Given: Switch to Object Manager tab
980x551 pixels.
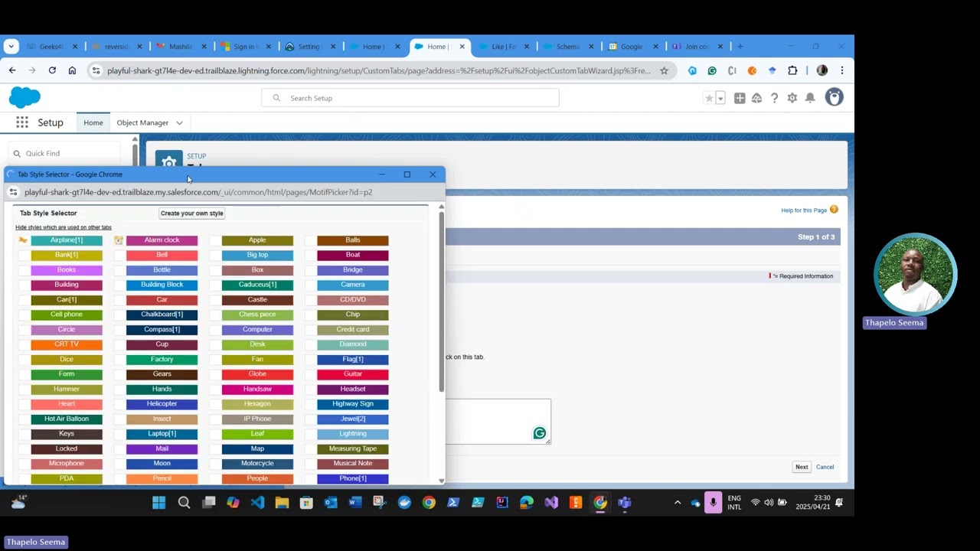Looking at the screenshot, I should 142,122.
